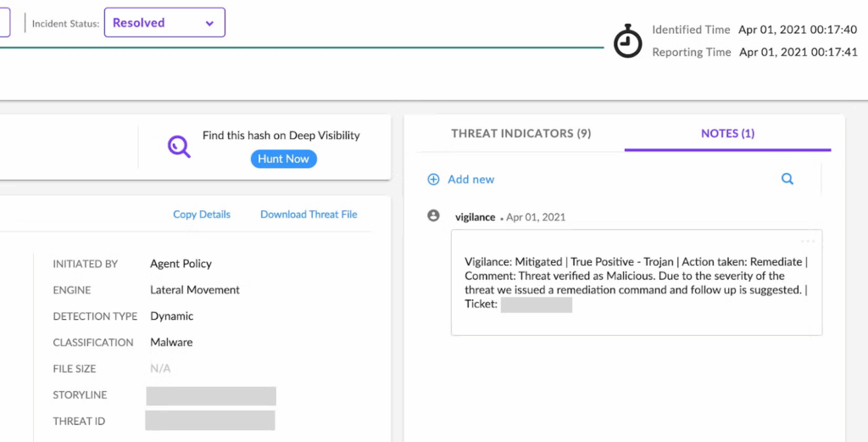Viewport: 868px width, 442px height.
Task: Click the stopwatch timer icon
Action: tap(627, 42)
